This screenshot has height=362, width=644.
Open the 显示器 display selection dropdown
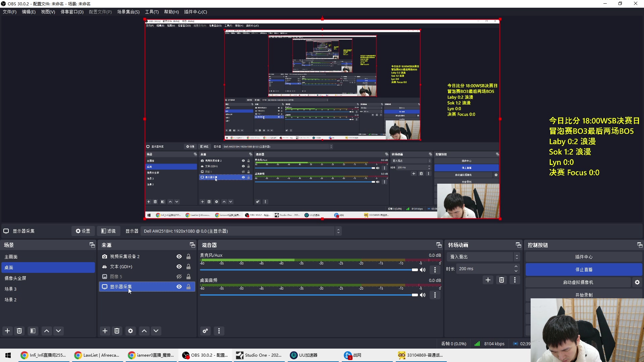pyautogui.click(x=240, y=231)
